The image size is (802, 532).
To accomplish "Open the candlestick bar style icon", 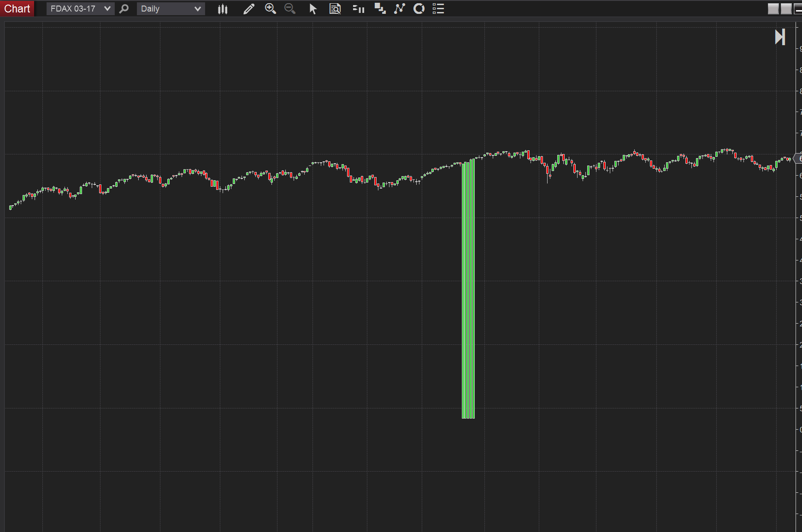I will tap(223, 9).
